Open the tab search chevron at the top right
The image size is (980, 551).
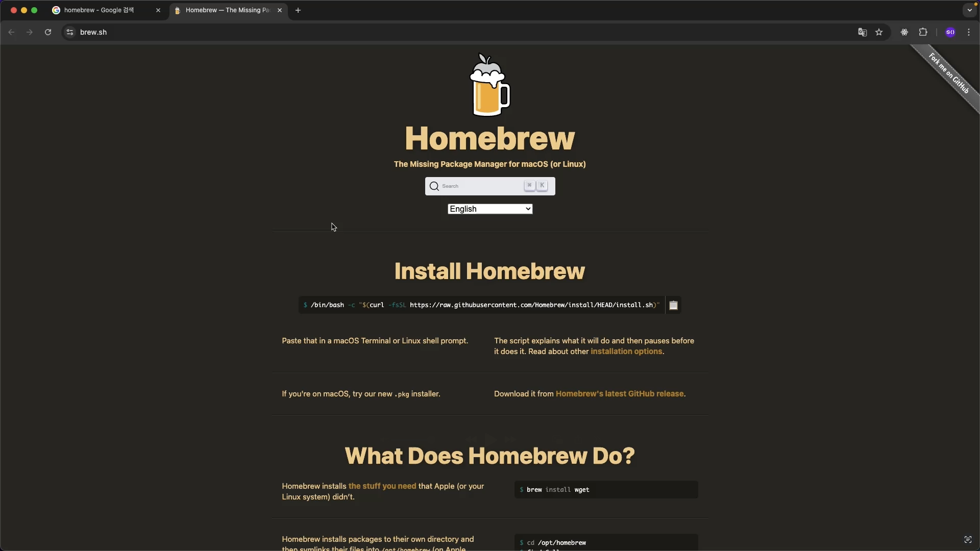pos(969,10)
